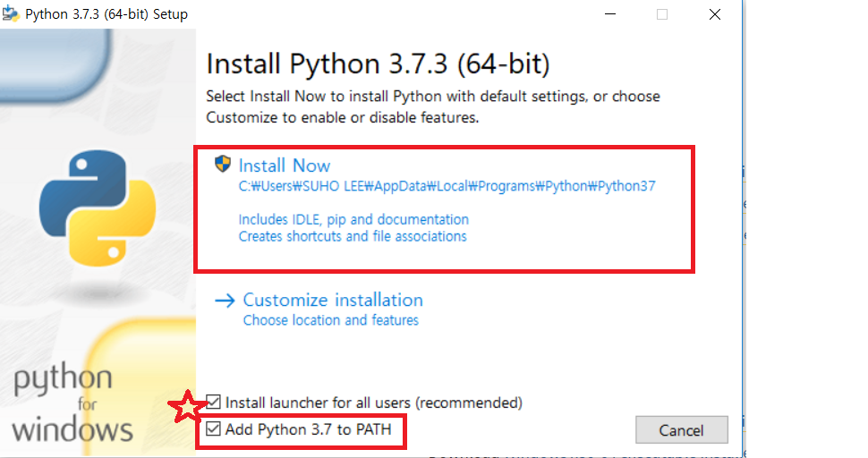
Task: Click the Add Python 3.7 to PATH label
Action: [x=309, y=429]
